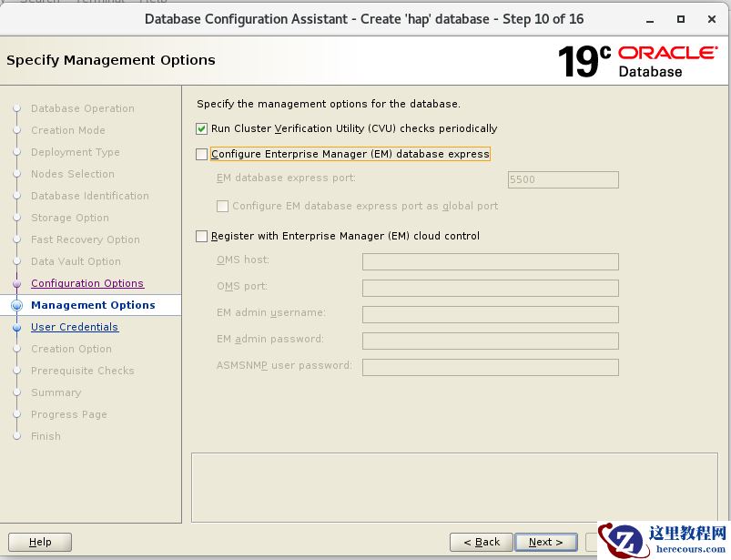Viewport: 731px width, 560px height.
Task: Click the OMS host input field
Action: (x=491, y=261)
